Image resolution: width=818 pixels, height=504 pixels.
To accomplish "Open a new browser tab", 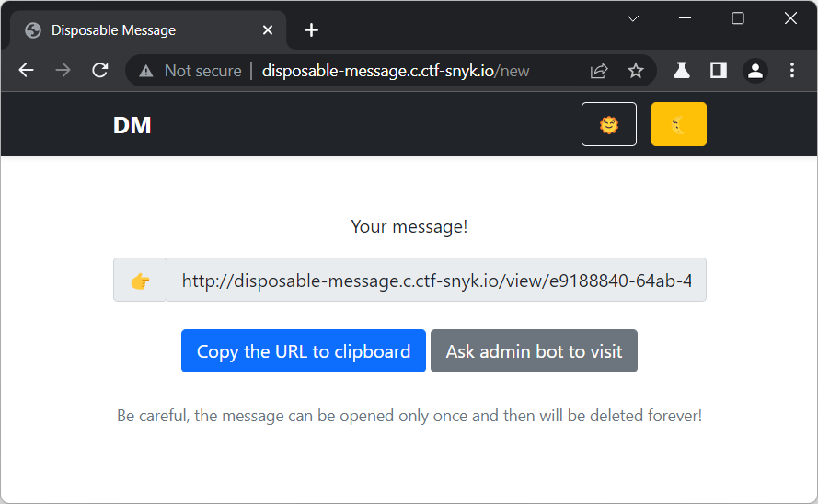I will [x=311, y=30].
